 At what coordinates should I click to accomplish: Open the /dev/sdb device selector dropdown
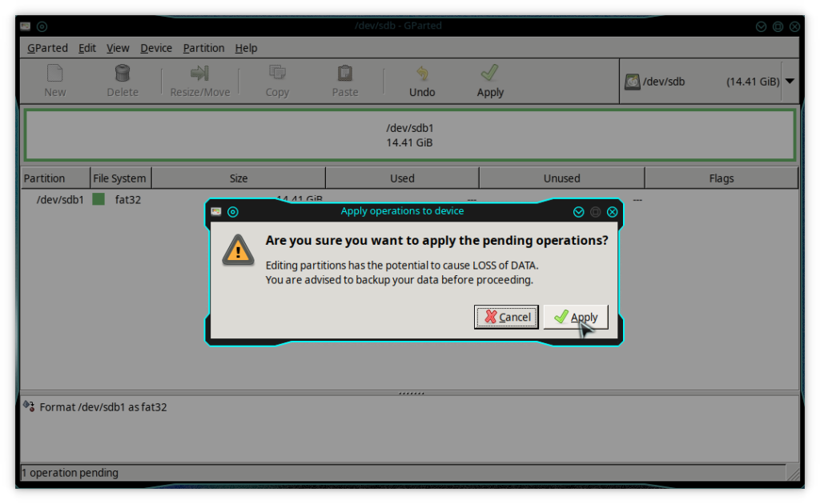(x=789, y=81)
